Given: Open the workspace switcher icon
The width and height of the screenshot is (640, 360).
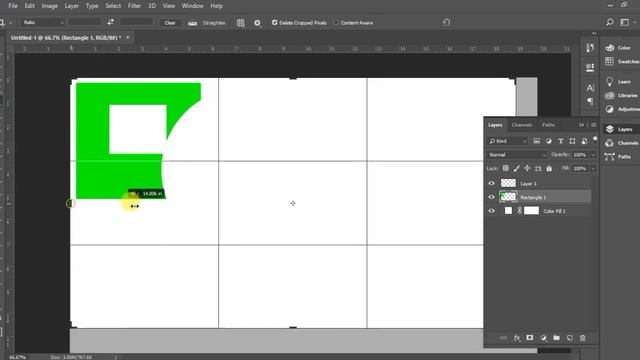Looking at the screenshot, I should click(x=624, y=22).
